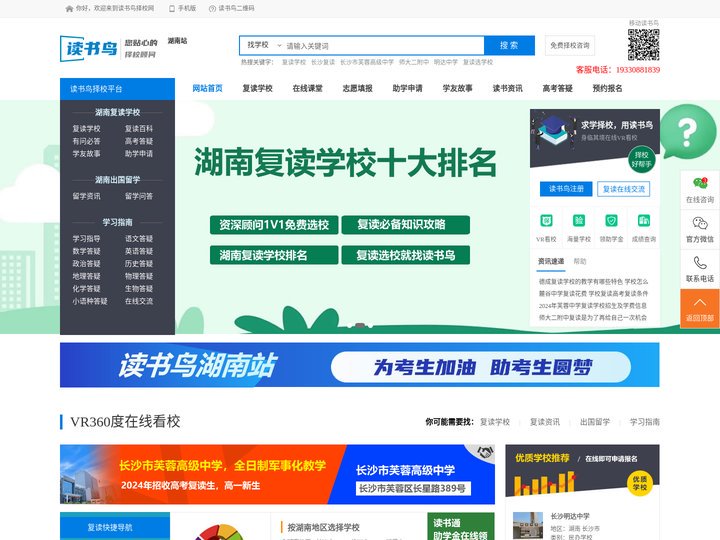Click the 读书鸟注册 button
The image size is (720, 540).
coord(566,189)
